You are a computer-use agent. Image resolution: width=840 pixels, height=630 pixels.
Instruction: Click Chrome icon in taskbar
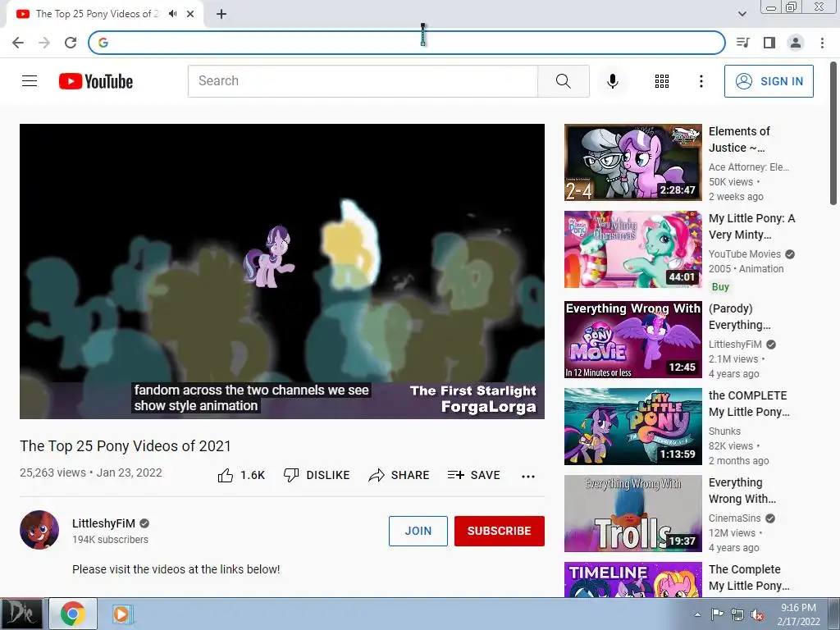(73, 614)
